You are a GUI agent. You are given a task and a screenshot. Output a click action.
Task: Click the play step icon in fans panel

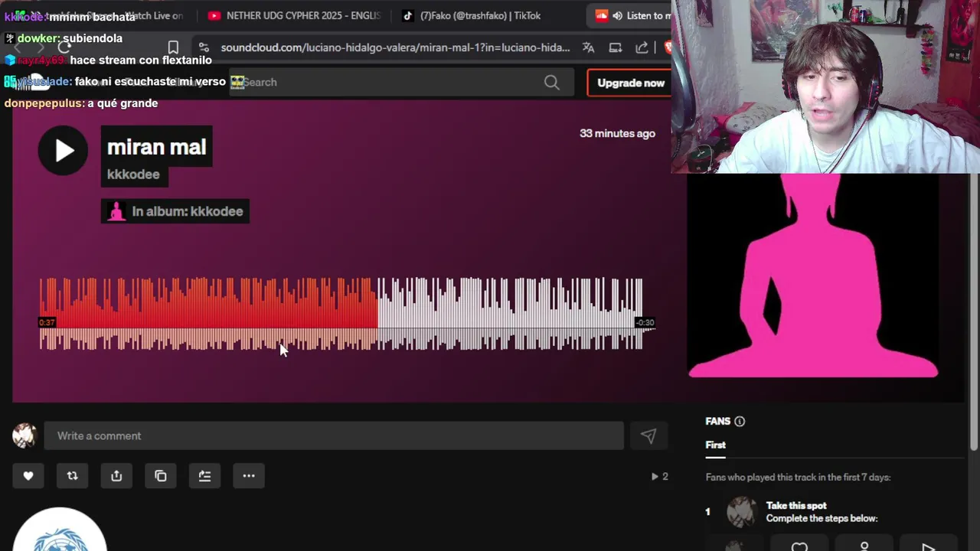coord(928,546)
